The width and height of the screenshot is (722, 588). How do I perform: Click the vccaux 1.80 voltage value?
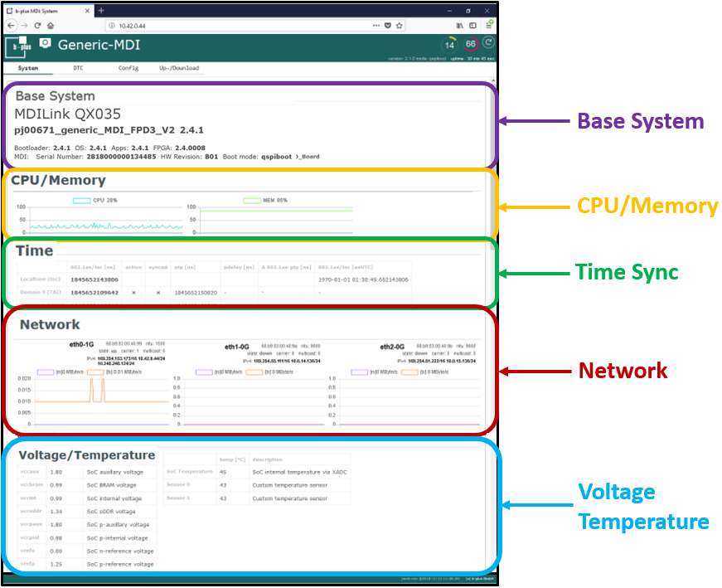[56, 473]
